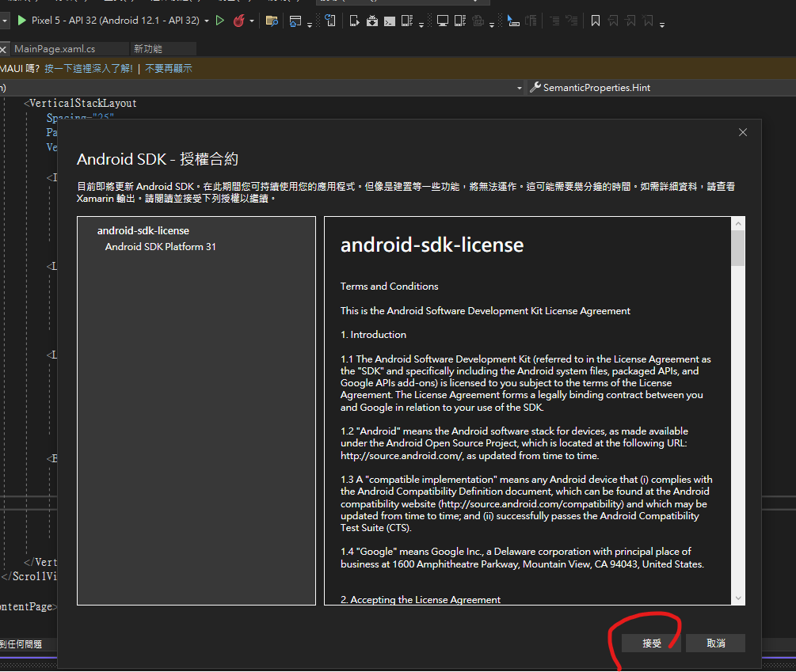Click the 1. Introduction heading
Image resolution: width=796 pixels, height=672 pixels.
[x=373, y=335]
